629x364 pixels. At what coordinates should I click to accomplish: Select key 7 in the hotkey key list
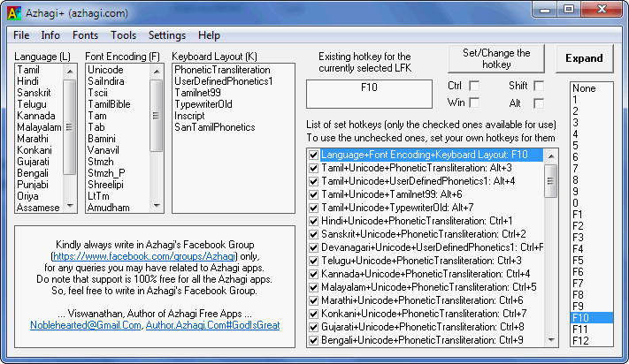coord(591,169)
